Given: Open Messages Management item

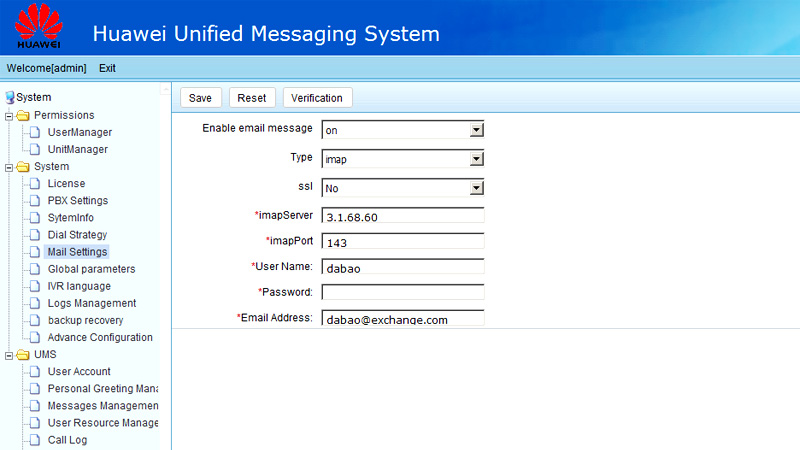Looking at the screenshot, I should (103, 406).
